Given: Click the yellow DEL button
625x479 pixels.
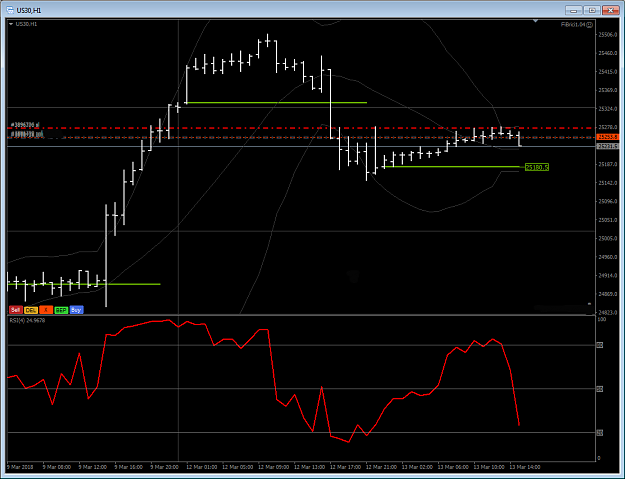Looking at the screenshot, I should [x=31, y=310].
